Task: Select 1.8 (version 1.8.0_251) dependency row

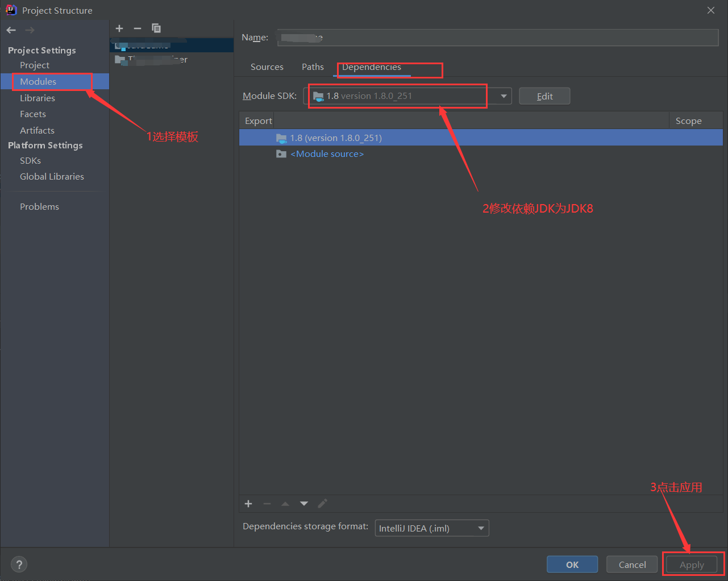Action: pyautogui.click(x=481, y=138)
